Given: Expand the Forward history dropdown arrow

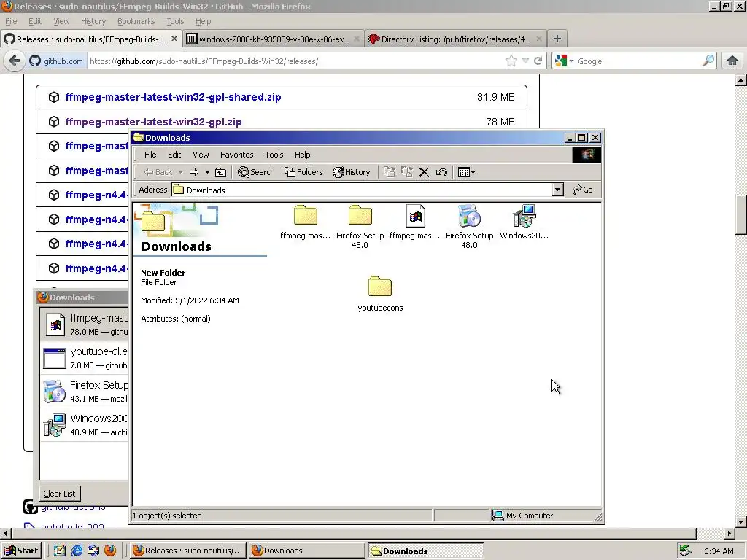Looking at the screenshot, I should pos(207,172).
